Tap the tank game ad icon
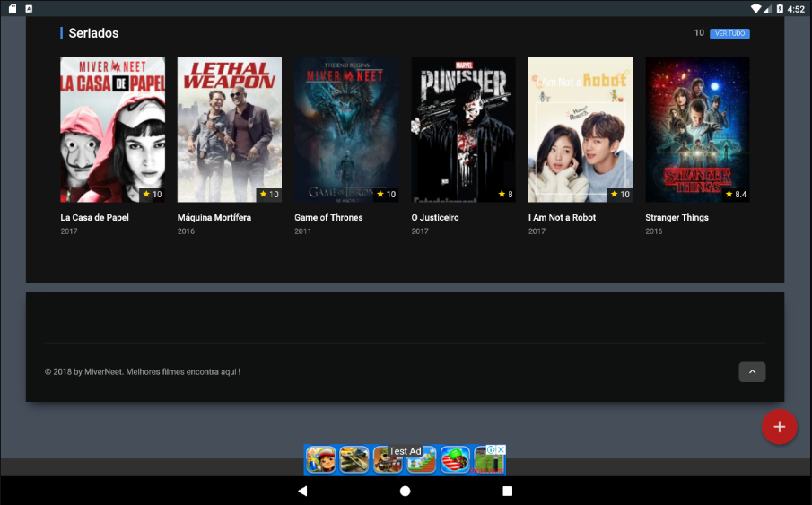The height and width of the screenshot is (505, 812). click(354, 460)
